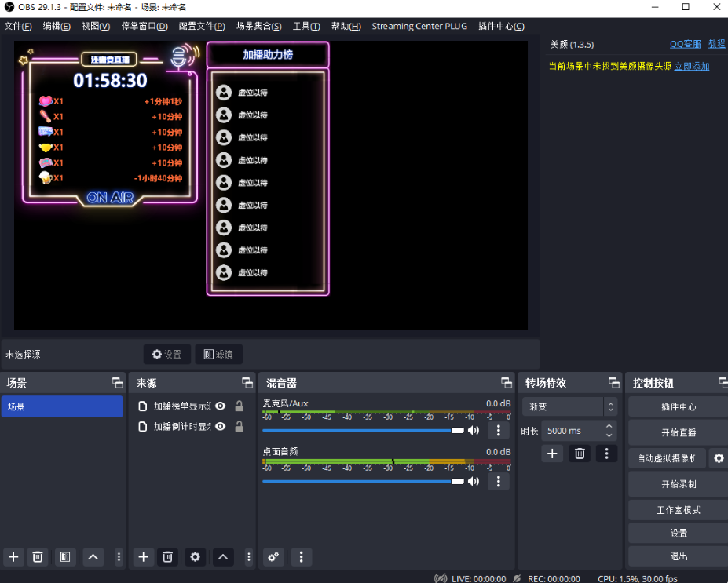The width and height of the screenshot is (728, 583).
Task: Increase 时长 duration with up stepper arrow
Action: click(x=609, y=427)
